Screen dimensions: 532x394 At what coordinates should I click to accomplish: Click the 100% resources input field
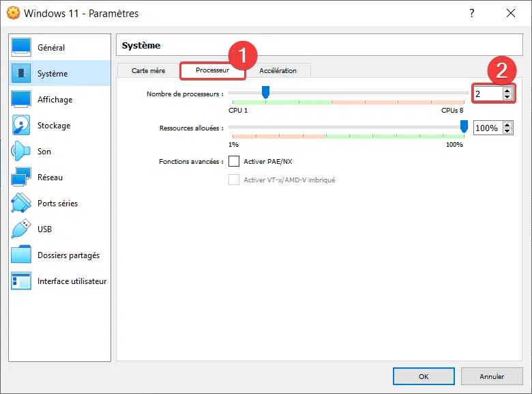click(488, 128)
